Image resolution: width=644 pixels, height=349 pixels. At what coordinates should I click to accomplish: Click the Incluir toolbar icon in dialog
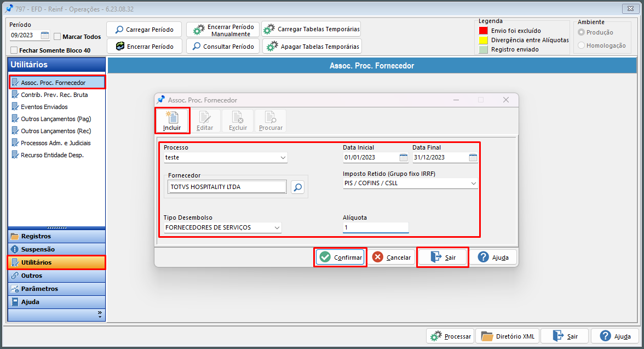pos(172,118)
